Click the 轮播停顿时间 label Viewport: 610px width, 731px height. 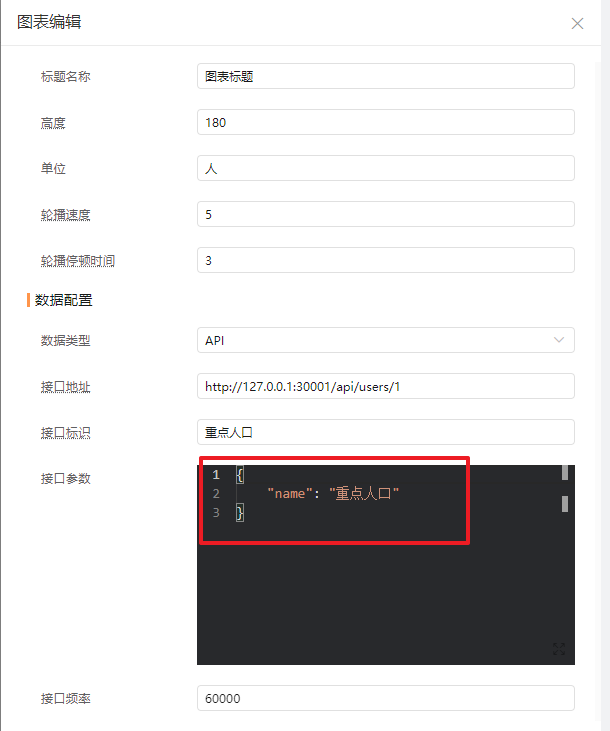78,261
